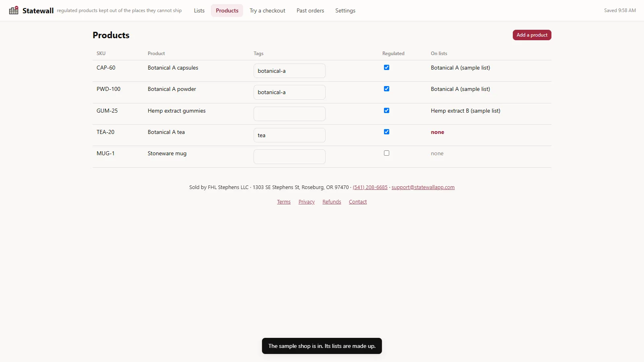Viewport: 644px width, 362px height.
Task: Open the Privacy link
Action: point(306,202)
